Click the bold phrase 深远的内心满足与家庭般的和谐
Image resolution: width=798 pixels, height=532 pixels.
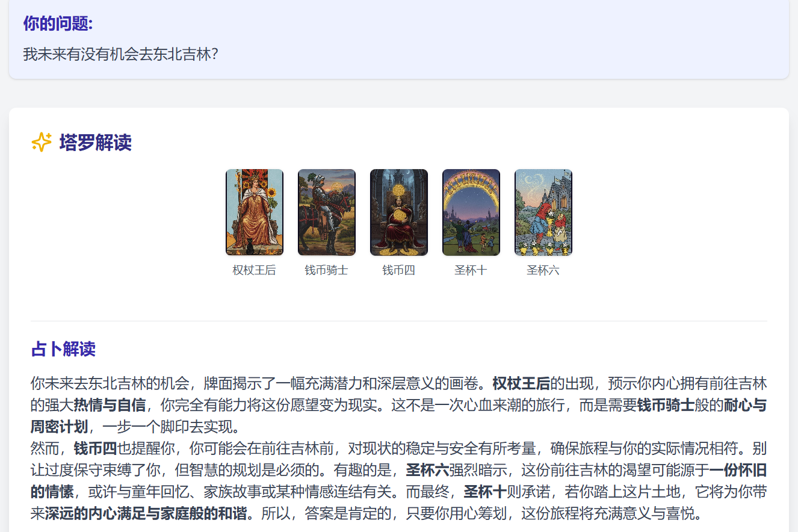pyautogui.click(x=146, y=514)
